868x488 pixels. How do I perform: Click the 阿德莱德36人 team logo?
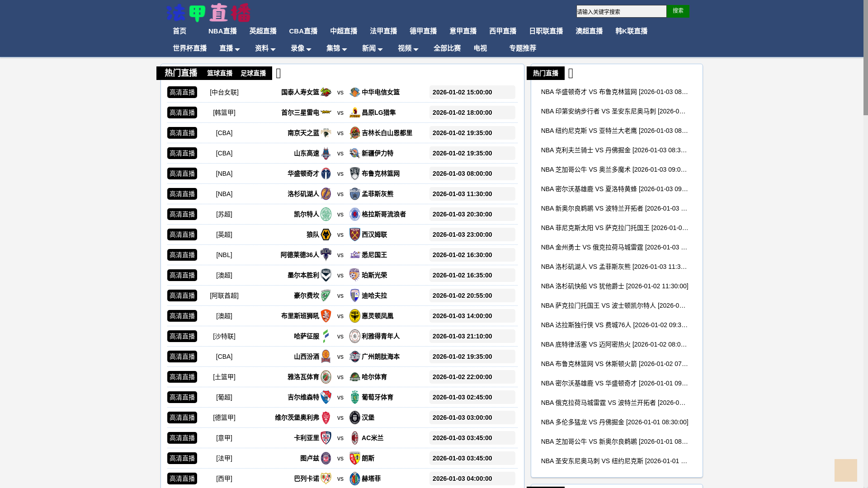[x=326, y=255]
